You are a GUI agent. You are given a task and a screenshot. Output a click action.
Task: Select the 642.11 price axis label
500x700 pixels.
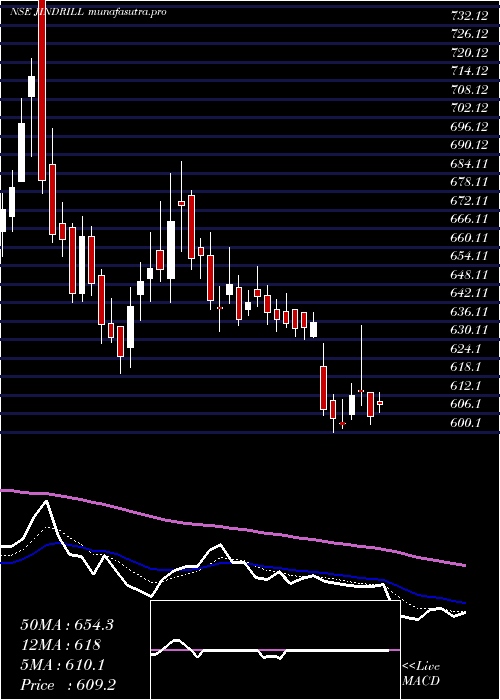469,294
